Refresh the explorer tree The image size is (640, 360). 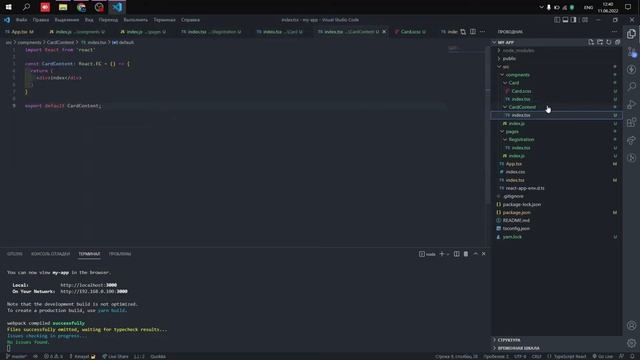coord(609,42)
